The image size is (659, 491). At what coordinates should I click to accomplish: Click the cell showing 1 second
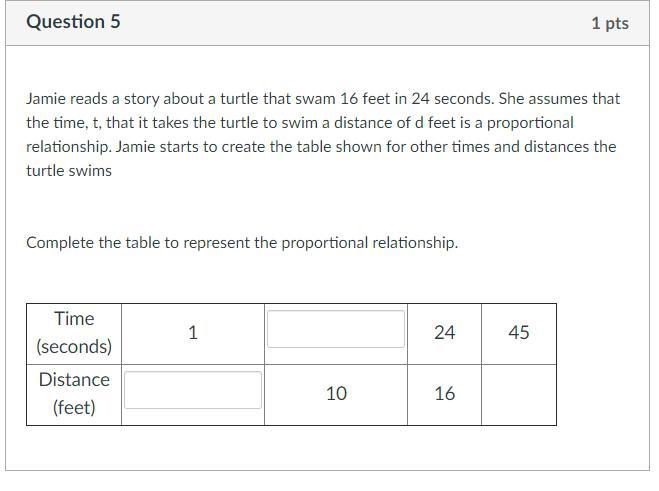[193, 333]
